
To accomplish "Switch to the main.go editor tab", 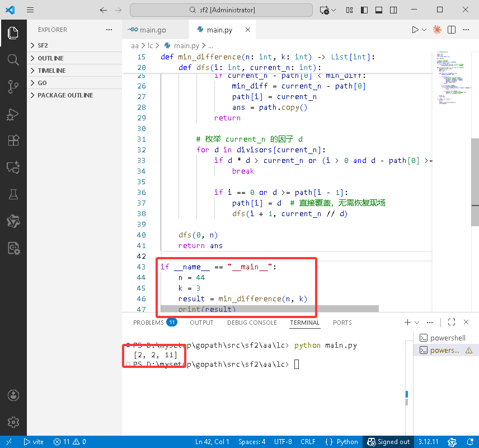I will tap(152, 30).
